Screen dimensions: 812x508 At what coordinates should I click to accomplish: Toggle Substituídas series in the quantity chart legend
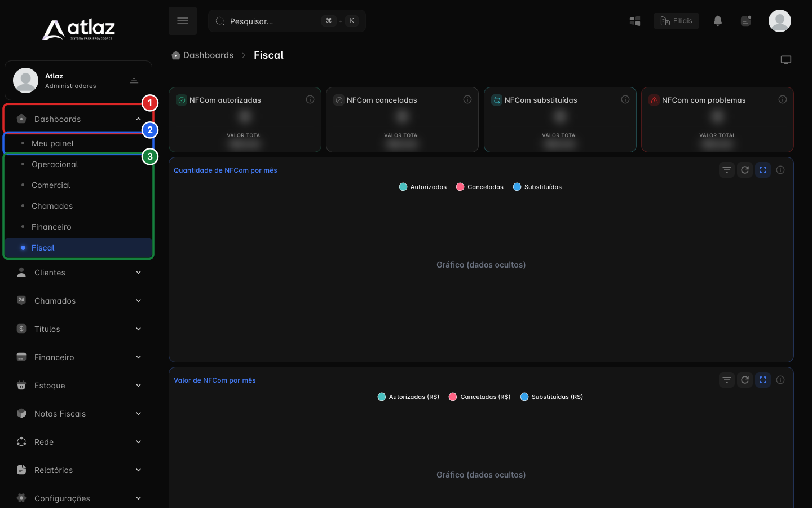coord(537,187)
